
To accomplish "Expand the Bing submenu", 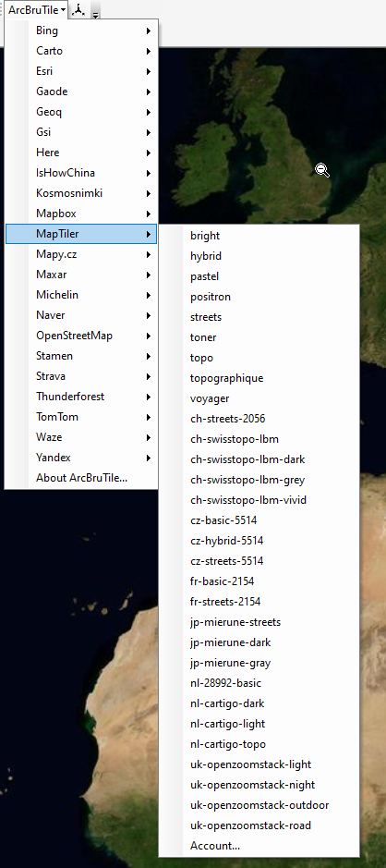I will point(81,31).
